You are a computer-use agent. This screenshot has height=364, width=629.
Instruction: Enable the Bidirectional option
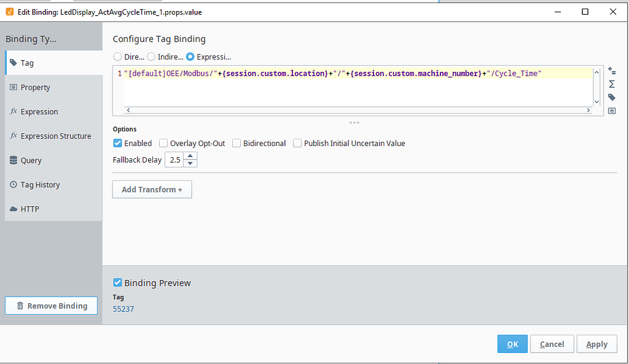click(236, 143)
